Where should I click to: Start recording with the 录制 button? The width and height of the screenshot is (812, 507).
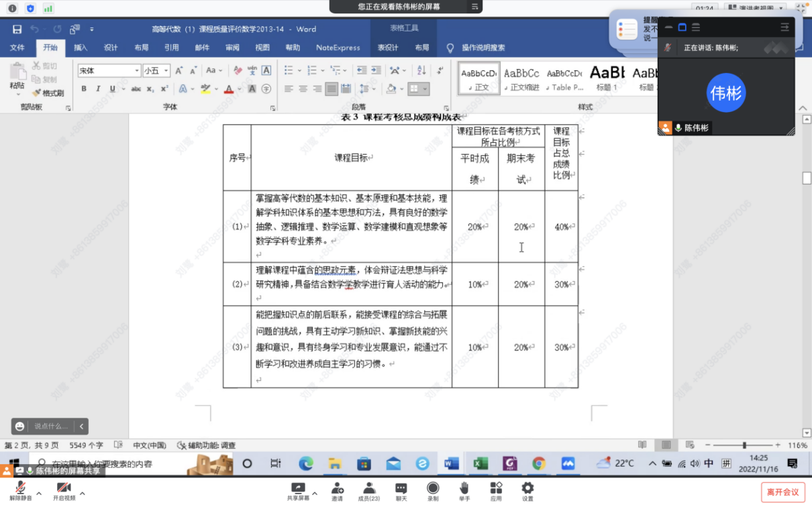[x=433, y=491]
